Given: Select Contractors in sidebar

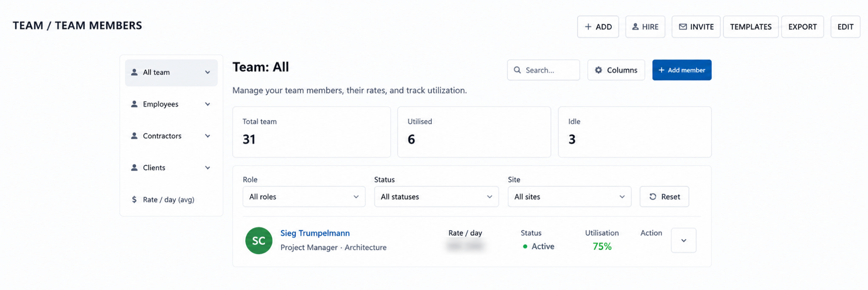Looking at the screenshot, I should [x=171, y=136].
